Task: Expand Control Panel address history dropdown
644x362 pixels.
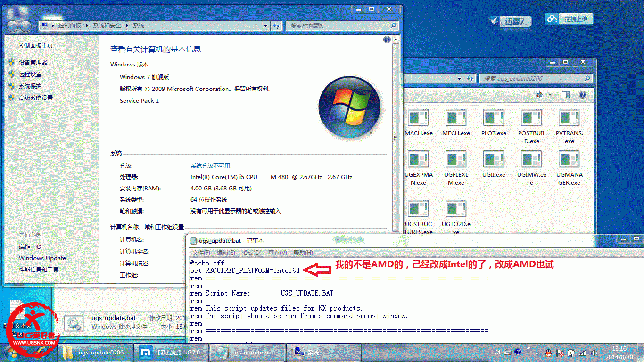Action: pos(265,25)
